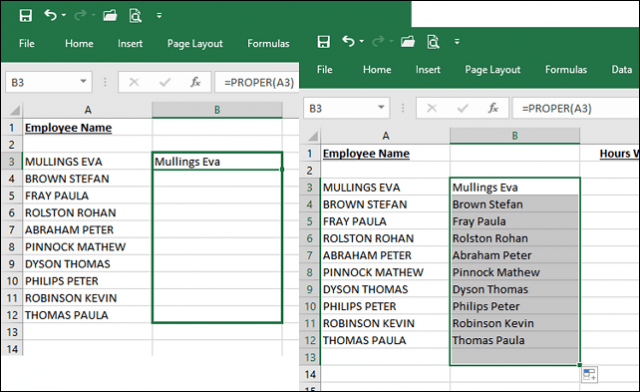This screenshot has height=392, width=640.
Task: Select column B header in right sheet
Action: click(515, 136)
